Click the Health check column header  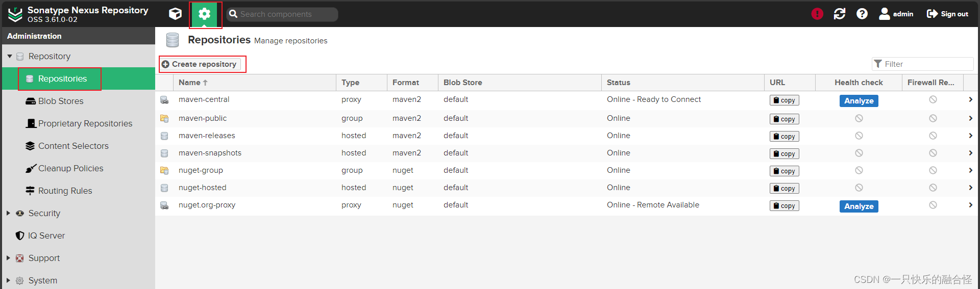tap(859, 82)
